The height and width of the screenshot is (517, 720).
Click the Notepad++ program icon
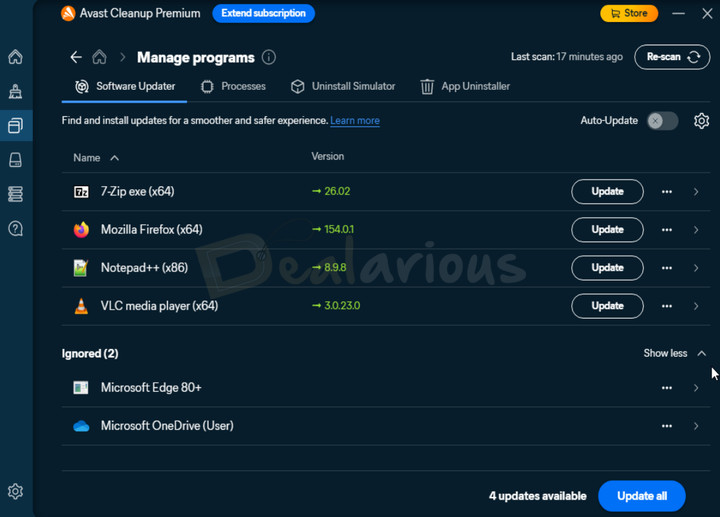click(x=81, y=268)
